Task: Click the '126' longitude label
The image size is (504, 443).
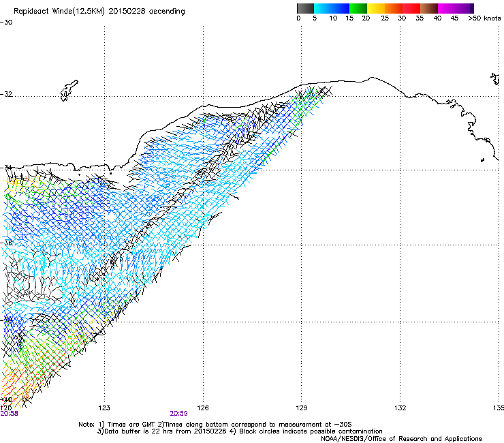Action: pyautogui.click(x=203, y=408)
